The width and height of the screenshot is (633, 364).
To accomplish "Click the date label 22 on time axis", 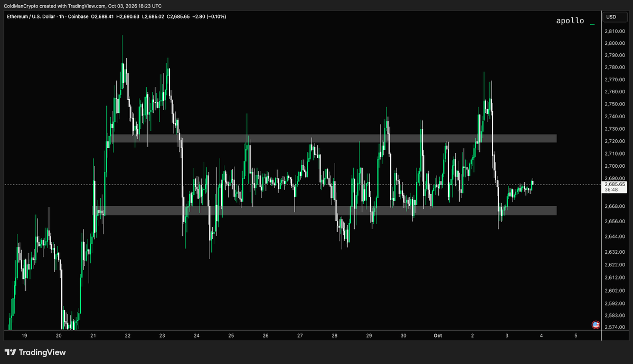I will tap(128, 336).
